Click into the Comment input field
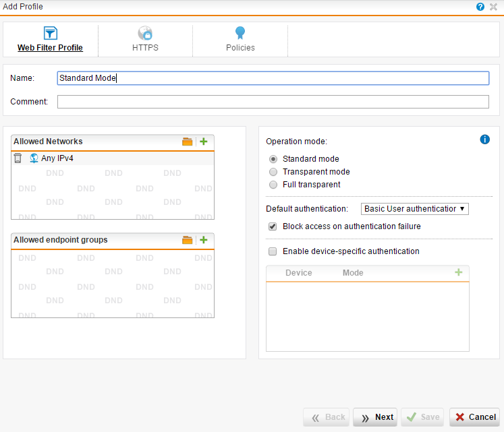The image size is (504, 432). (273, 102)
